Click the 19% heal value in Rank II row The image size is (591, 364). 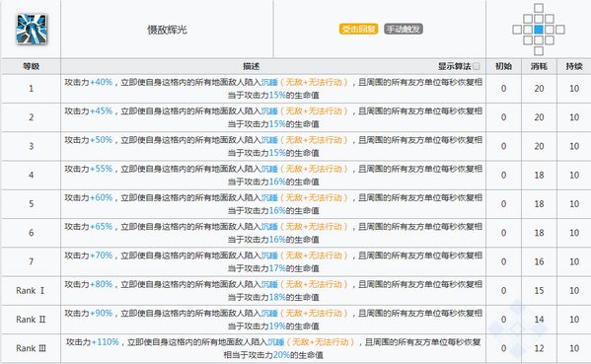277,326
